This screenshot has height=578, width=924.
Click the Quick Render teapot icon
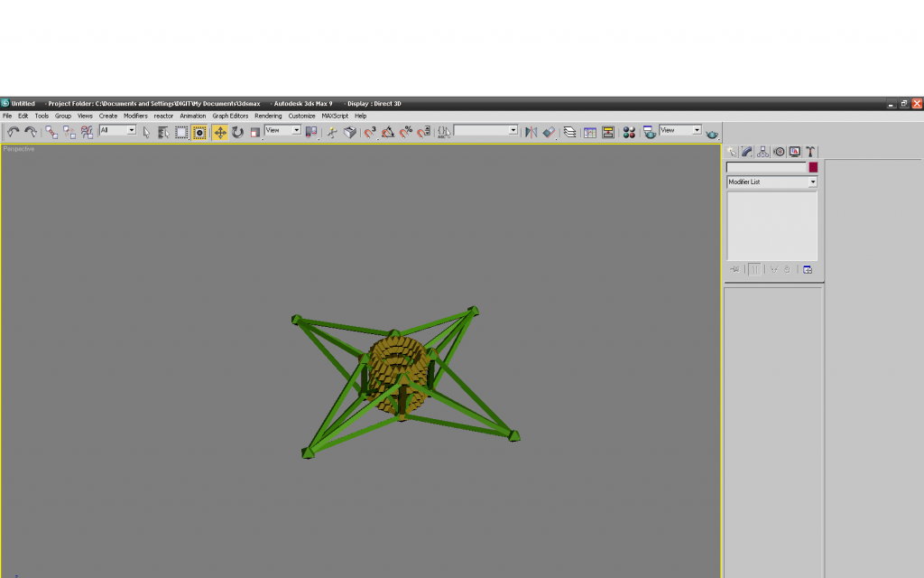(712, 133)
